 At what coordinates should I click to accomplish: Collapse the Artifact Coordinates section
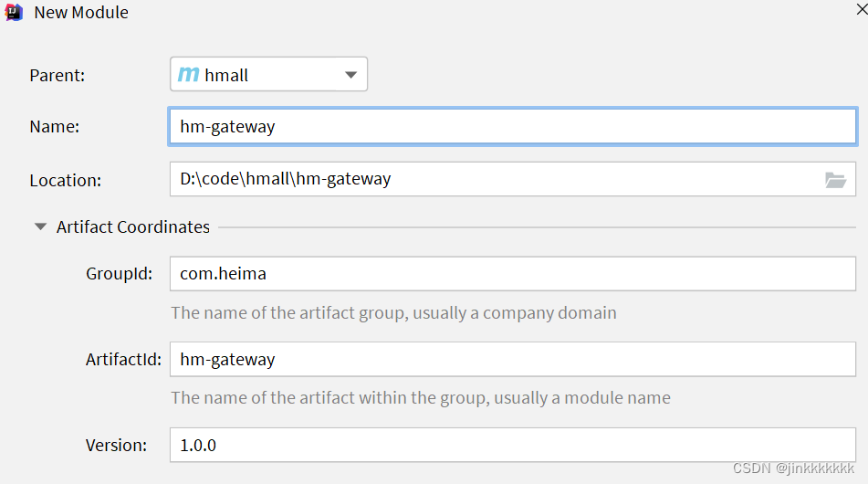(40, 226)
